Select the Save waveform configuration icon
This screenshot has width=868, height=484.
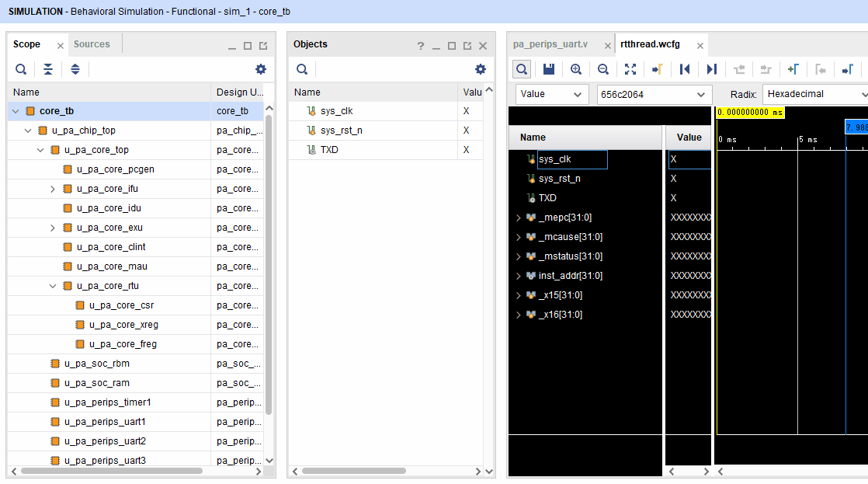coord(549,69)
